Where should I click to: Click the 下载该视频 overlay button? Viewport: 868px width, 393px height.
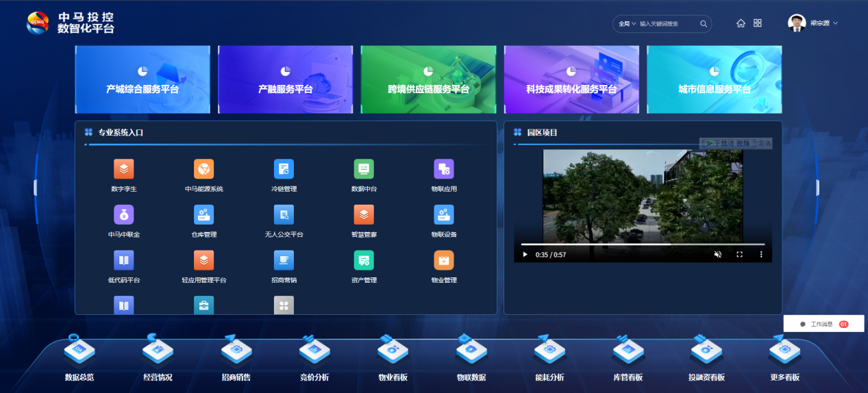pyautogui.click(x=728, y=143)
